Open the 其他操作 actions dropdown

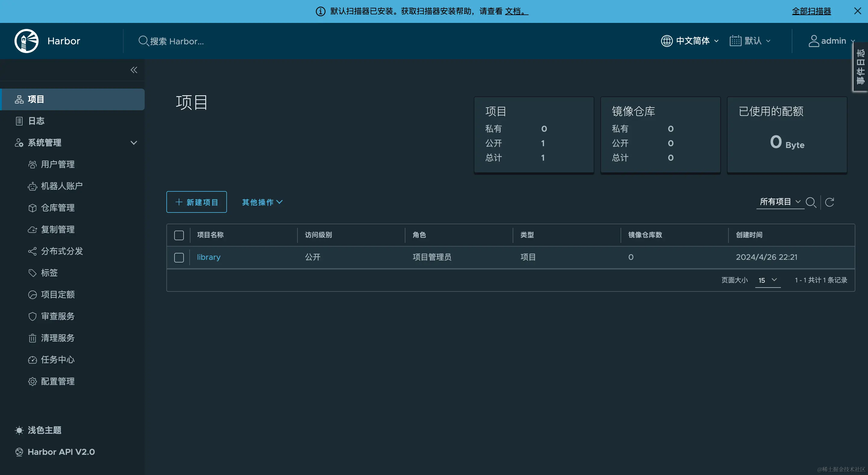pos(262,202)
